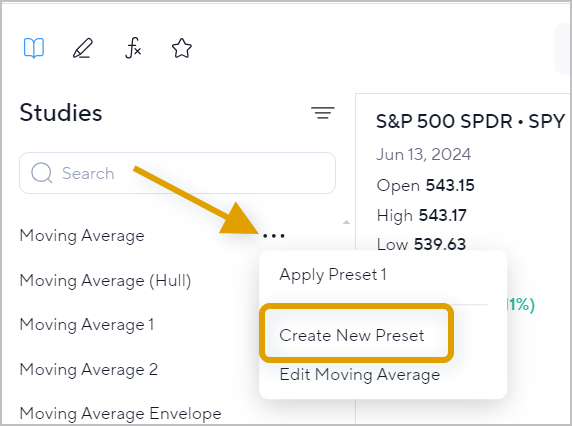Choose Apply Preset 1
572x426 pixels.
click(332, 274)
